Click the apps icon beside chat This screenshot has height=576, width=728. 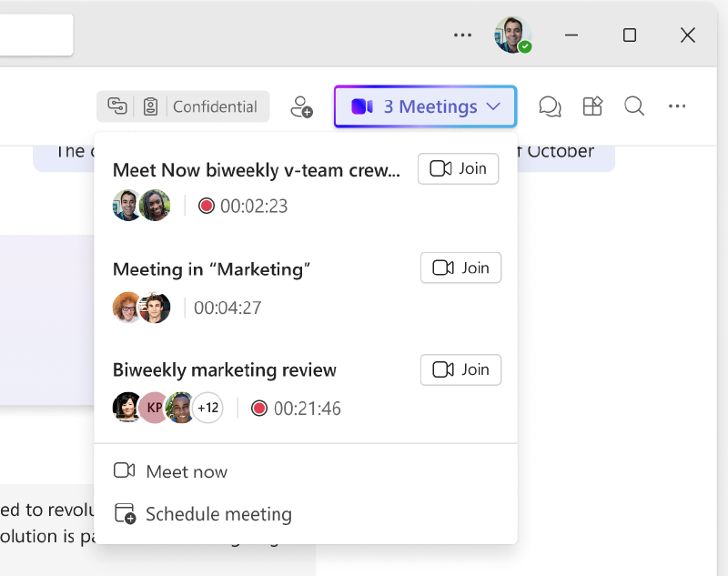pyautogui.click(x=592, y=106)
